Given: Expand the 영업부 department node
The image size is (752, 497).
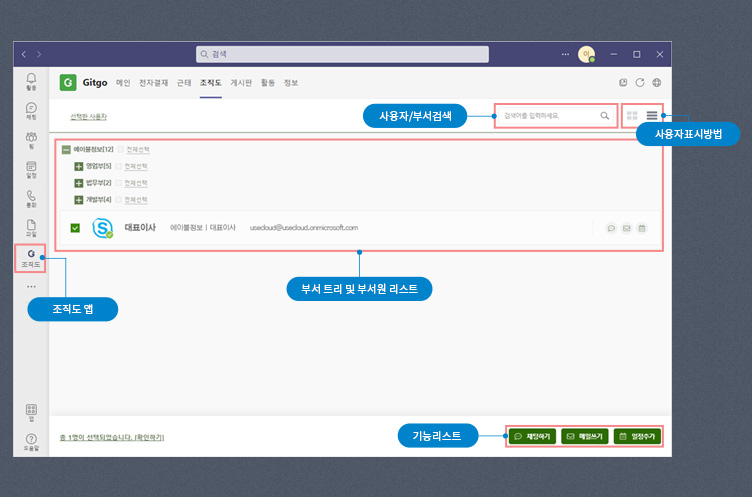Looking at the screenshot, I should [79, 165].
